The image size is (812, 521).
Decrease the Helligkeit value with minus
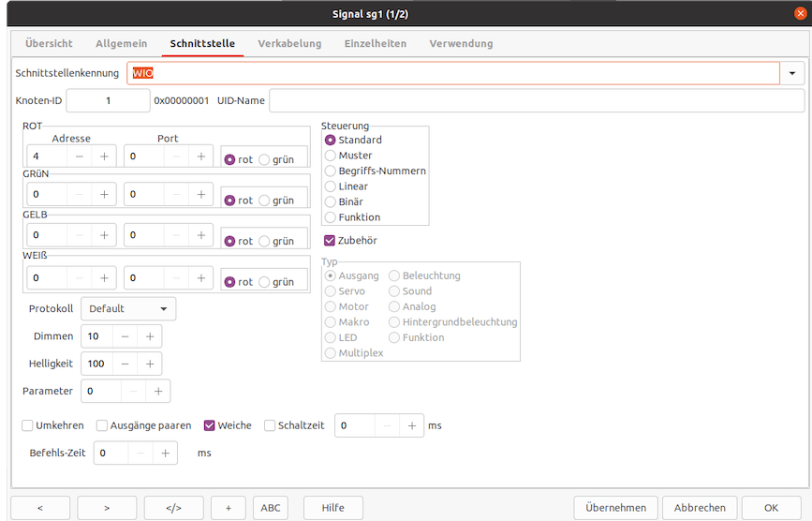pyautogui.click(x=125, y=364)
